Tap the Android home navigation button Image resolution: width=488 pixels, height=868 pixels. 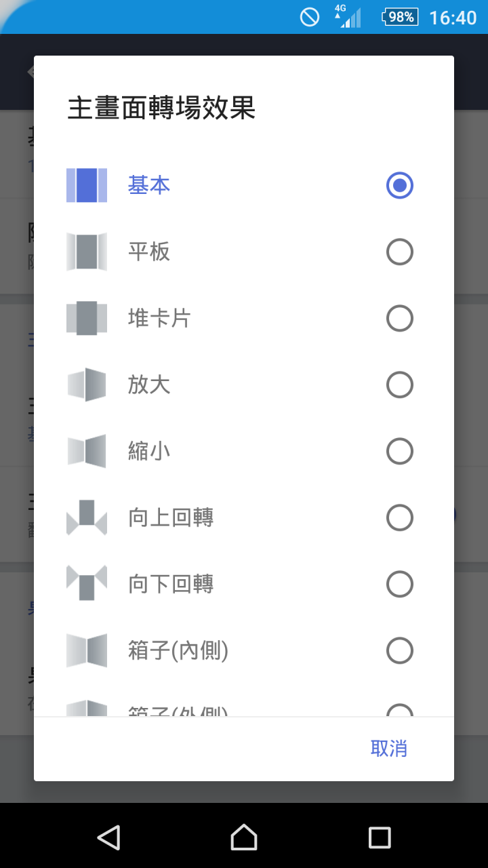point(244,837)
